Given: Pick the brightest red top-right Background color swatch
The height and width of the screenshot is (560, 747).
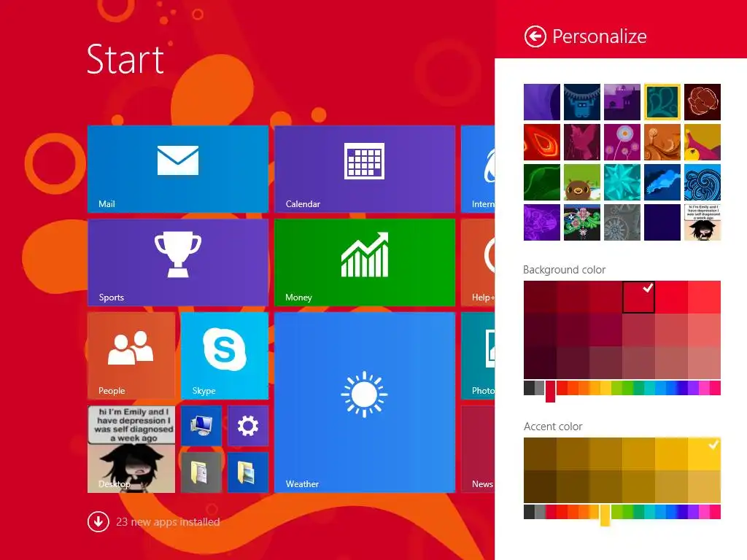Looking at the screenshot, I should [704, 297].
